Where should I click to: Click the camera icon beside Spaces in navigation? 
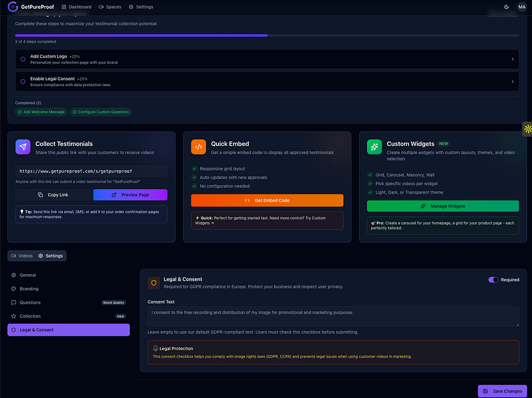tap(101, 7)
